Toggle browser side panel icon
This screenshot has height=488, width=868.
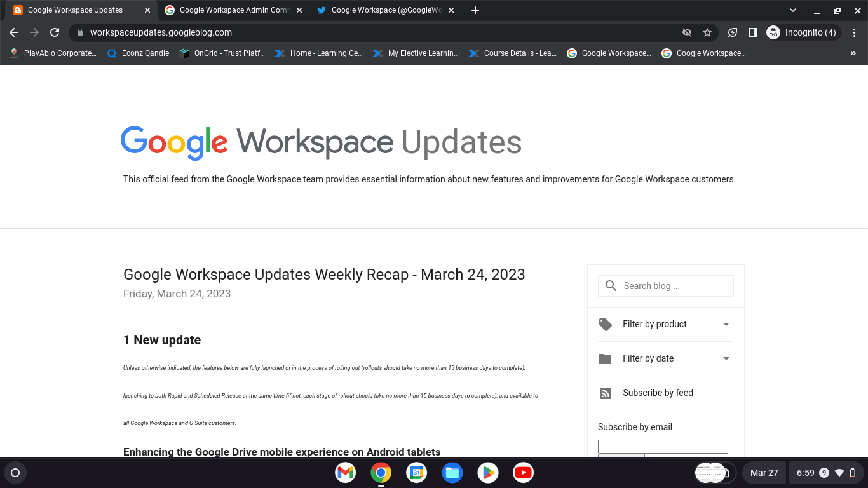pyautogui.click(x=752, y=32)
